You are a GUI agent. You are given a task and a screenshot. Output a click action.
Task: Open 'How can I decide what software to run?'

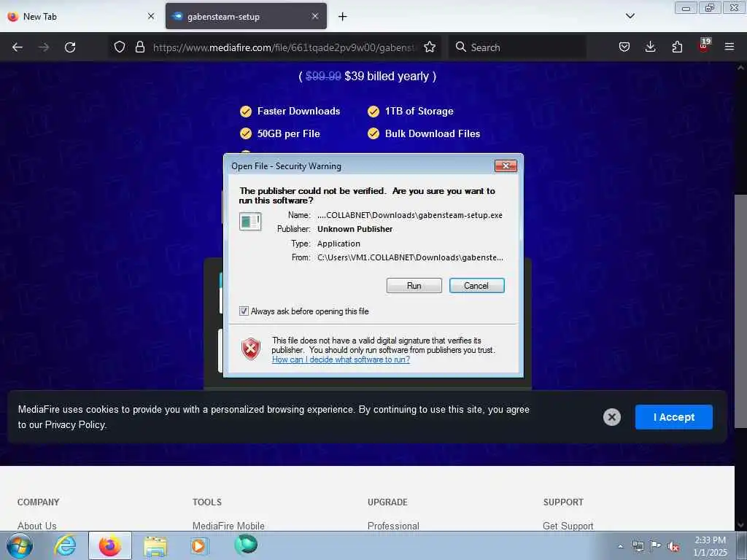[341, 359]
